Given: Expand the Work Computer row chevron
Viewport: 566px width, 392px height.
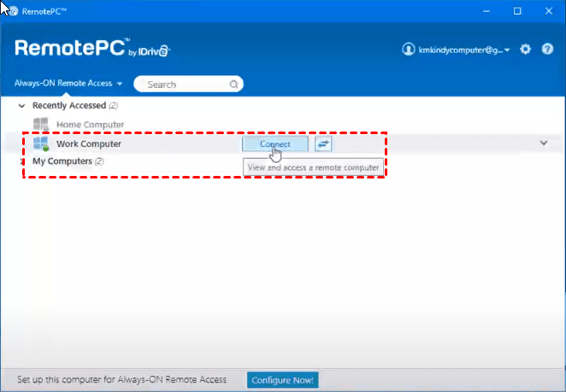Looking at the screenshot, I should [544, 143].
